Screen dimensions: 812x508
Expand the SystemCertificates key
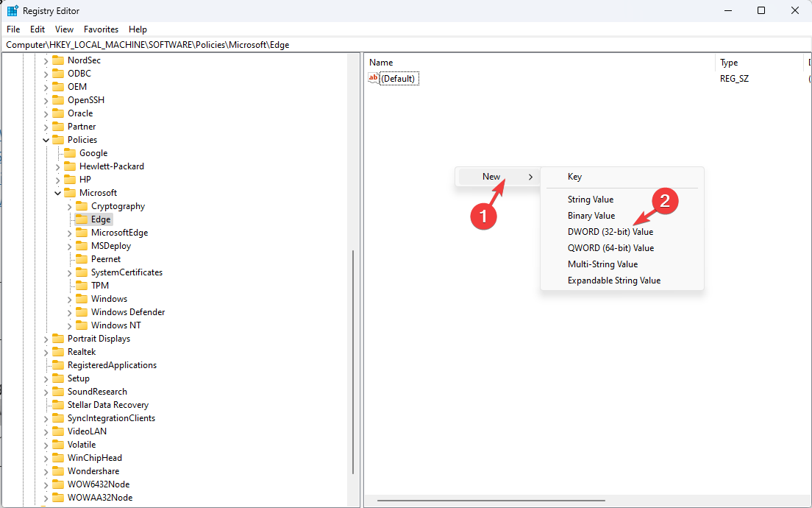point(70,273)
